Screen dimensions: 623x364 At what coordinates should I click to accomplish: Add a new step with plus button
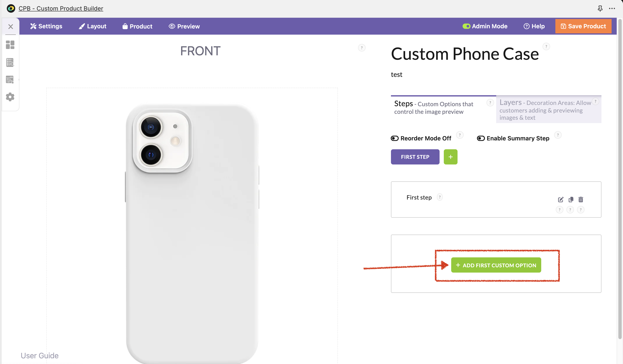click(x=450, y=157)
